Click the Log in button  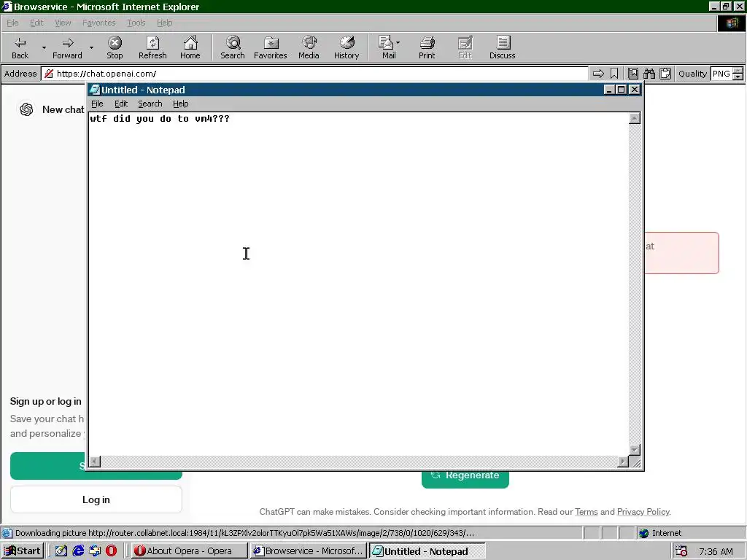click(96, 499)
